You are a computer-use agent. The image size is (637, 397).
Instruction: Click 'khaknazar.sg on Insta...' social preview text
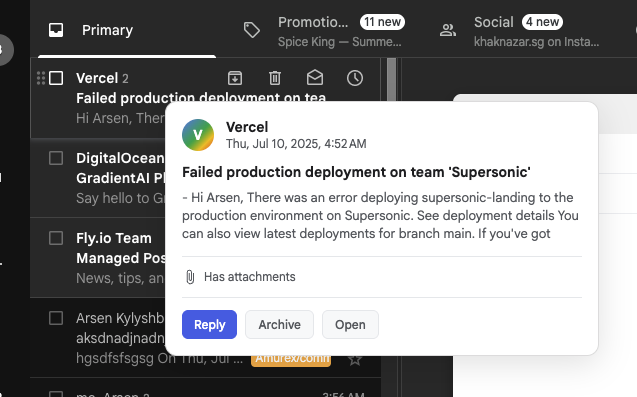[536, 42]
